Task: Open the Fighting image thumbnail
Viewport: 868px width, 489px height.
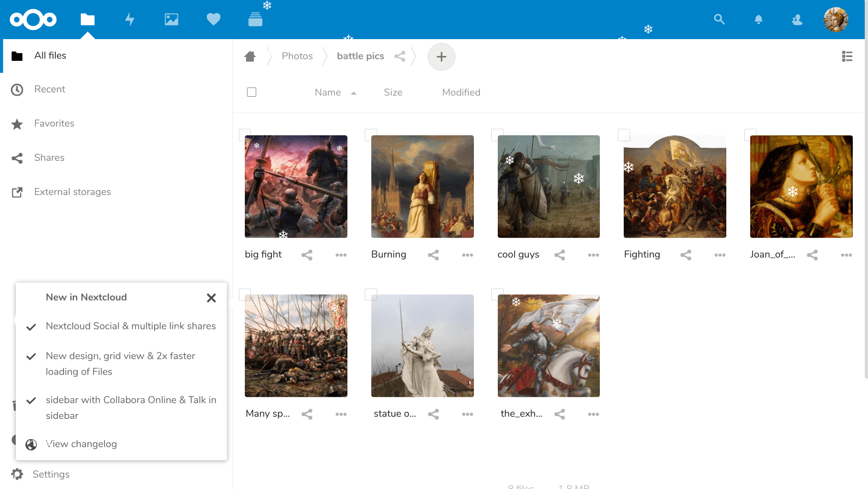Action: point(675,186)
